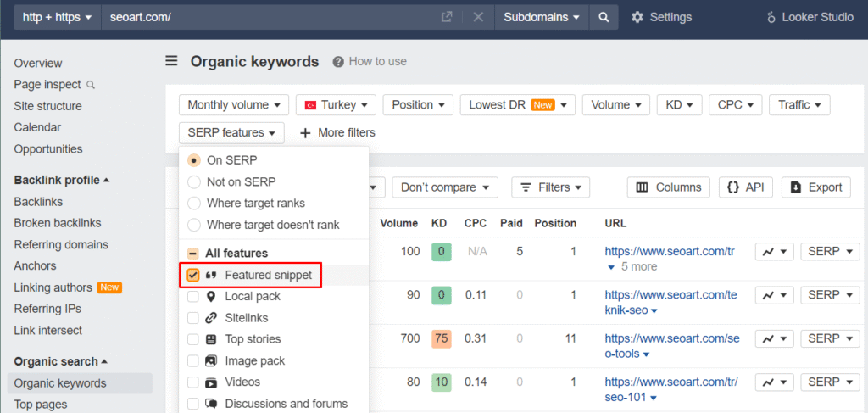The image size is (868, 413).
Task: Open the trend chart for teknik-seo row
Action: pyautogui.click(x=775, y=295)
